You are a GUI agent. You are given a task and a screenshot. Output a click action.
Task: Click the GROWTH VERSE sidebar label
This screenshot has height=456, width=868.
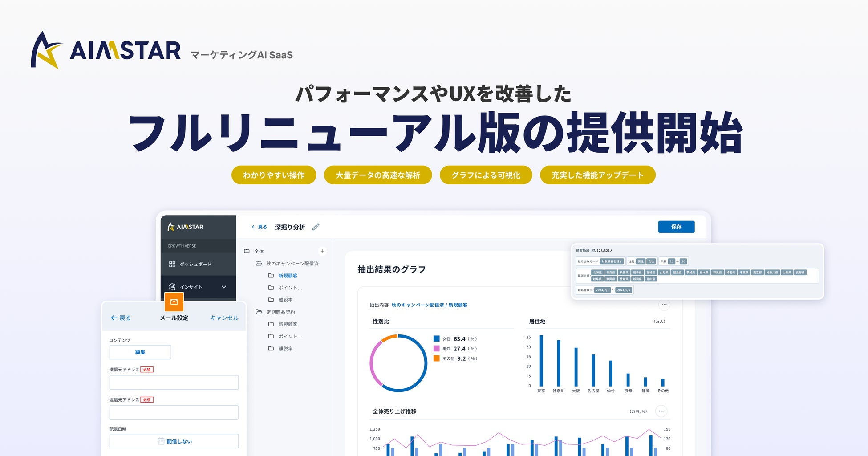click(182, 246)
